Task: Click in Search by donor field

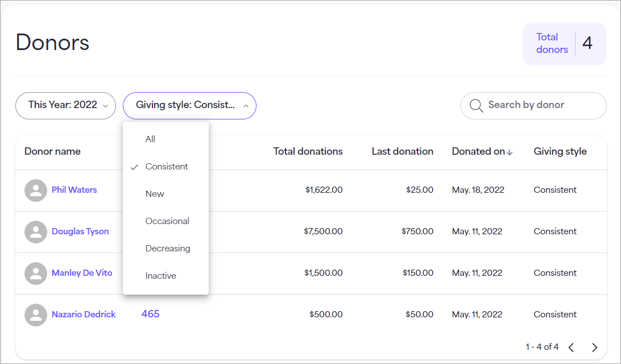Action: (533, 106)
